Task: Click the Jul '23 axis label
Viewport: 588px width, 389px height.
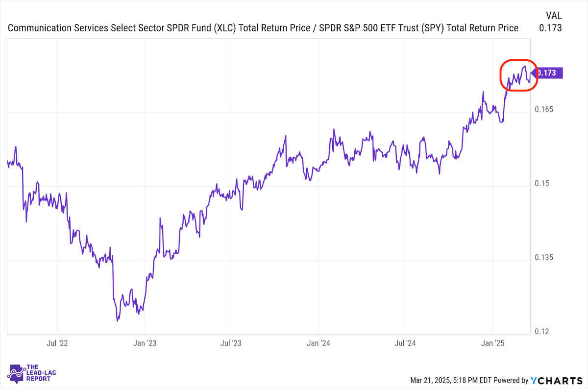Action: (x=231, y=343)
